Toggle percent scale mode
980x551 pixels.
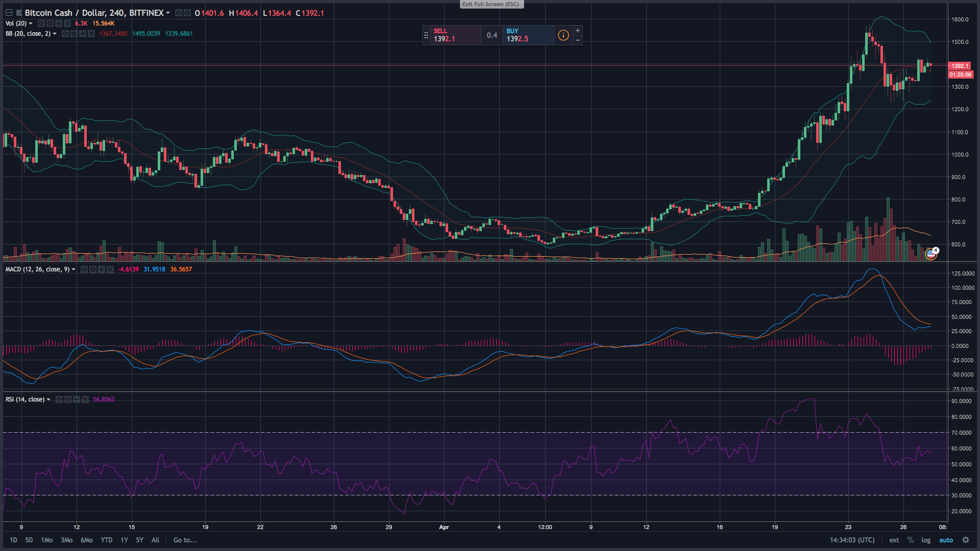click(x=911, y=540)
